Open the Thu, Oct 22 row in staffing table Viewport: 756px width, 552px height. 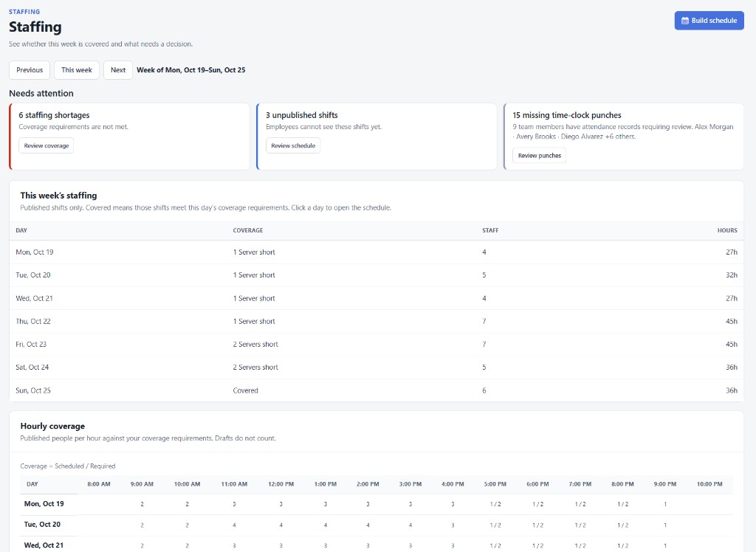377,321
